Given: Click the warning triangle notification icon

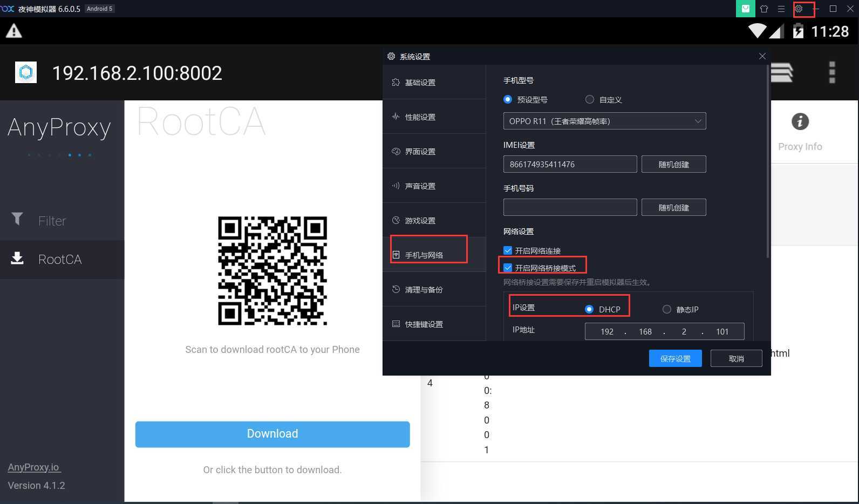Looking at the screenshot, I should (x=13, y=31).
